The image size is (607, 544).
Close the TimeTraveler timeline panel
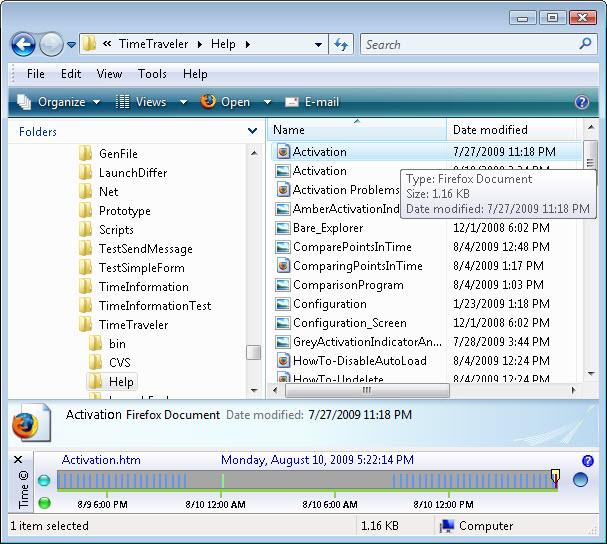[18, 460]
